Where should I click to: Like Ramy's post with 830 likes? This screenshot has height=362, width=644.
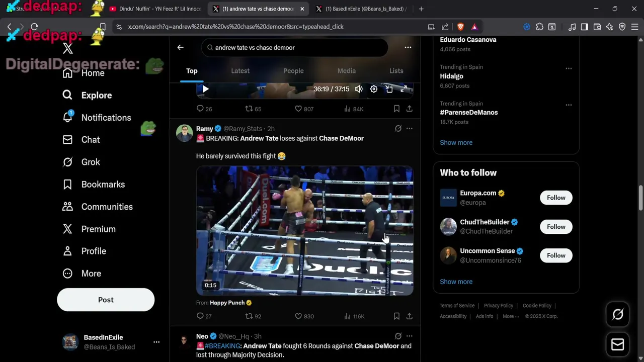click(304, 316)
